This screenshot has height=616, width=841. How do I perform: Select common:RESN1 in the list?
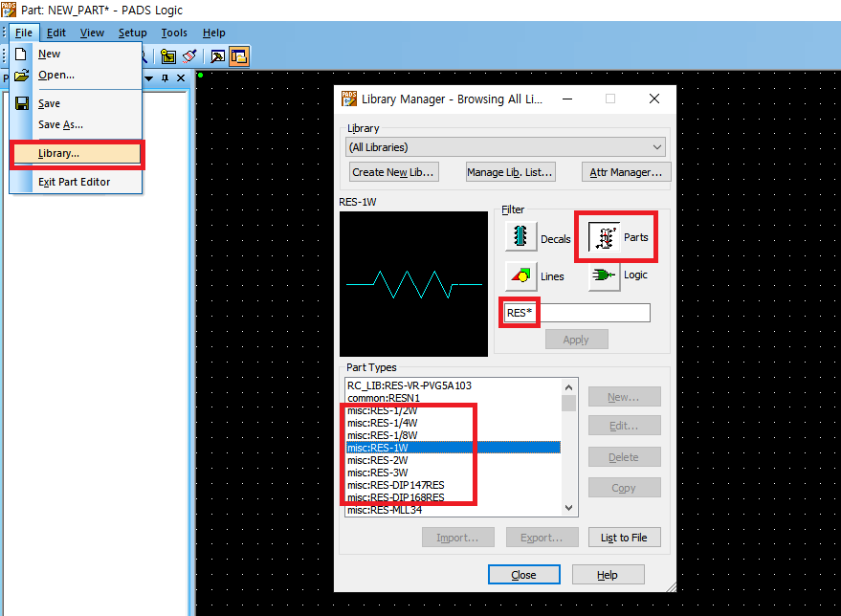point(454,398)
